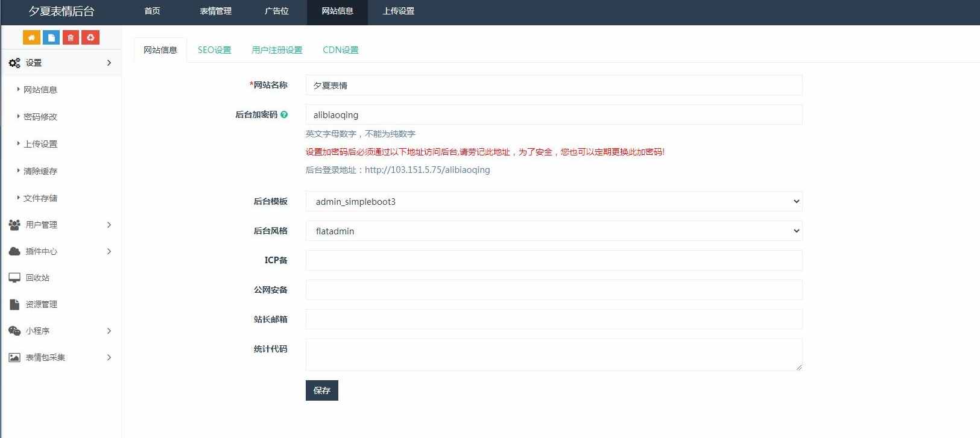The height and width of the screenshot is (438, 980).
Task: Click the ICP备 input field
Action: click(554, 260)
